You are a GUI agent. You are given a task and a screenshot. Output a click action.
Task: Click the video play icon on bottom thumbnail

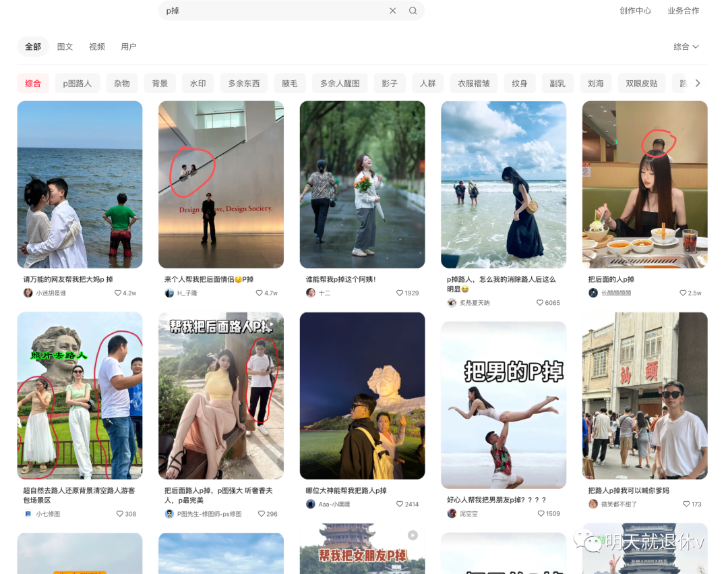tap(413, 535)
